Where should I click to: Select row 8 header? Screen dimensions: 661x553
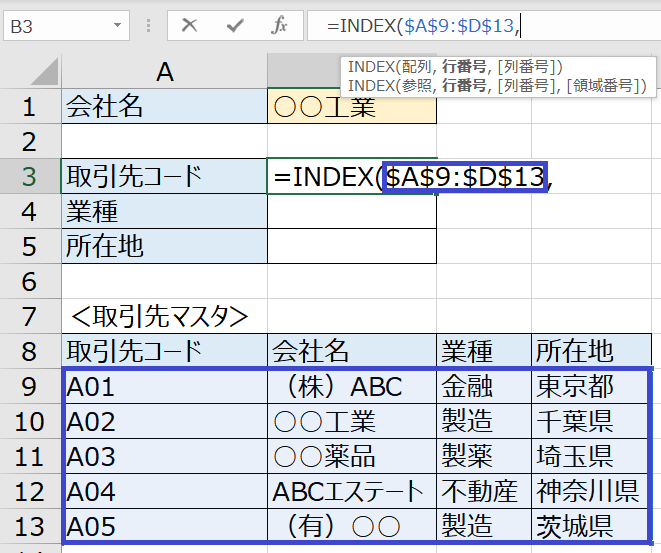(x=30, y=351)
